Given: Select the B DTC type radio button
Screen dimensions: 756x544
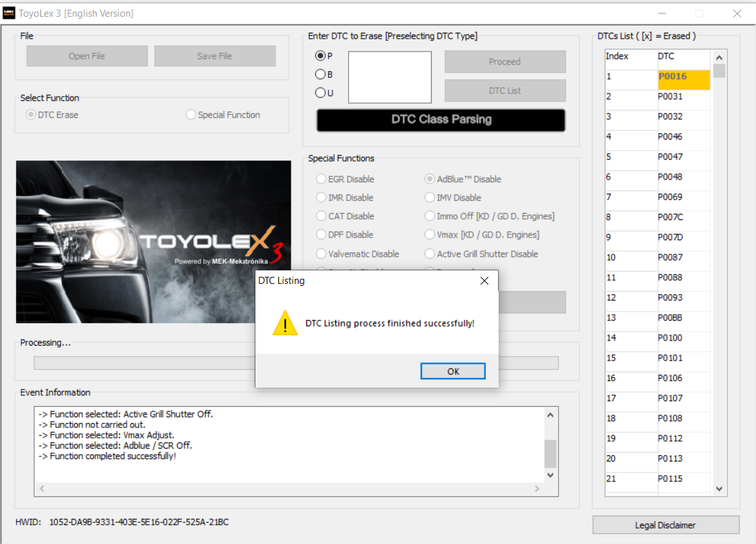Looking at the screenshot, I should 320,74.
